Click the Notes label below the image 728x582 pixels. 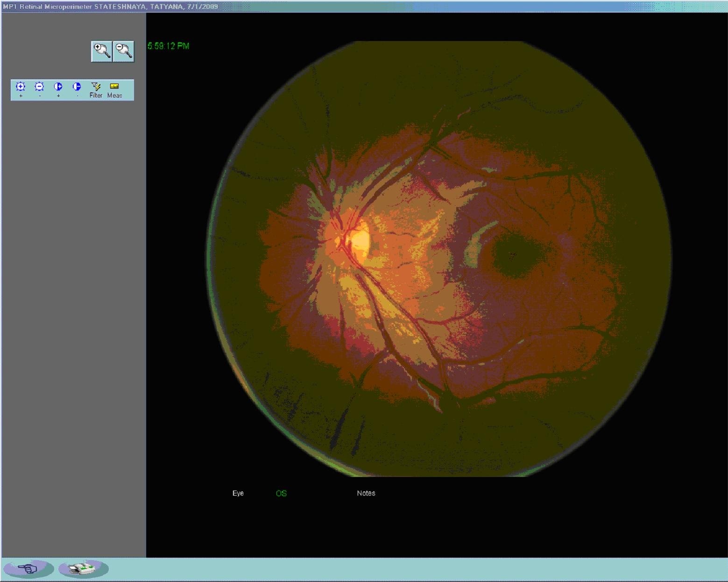tap(366, 493)
